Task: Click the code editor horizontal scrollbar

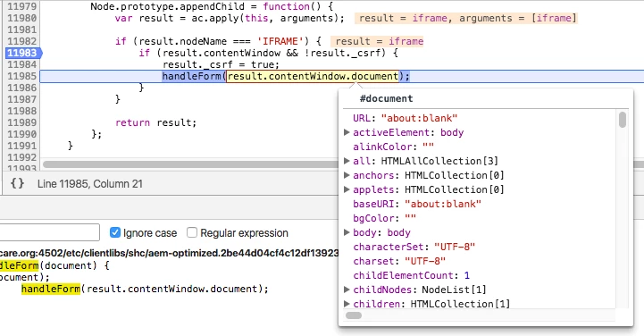Action: pyautogui.click(x=343, y=164)
